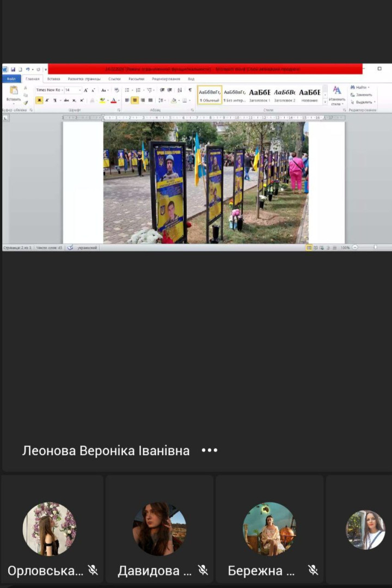Screen dimensions: 392x588
Task: Toggle show paragraph marks (¶) button
Action: (x=190, y=90)
